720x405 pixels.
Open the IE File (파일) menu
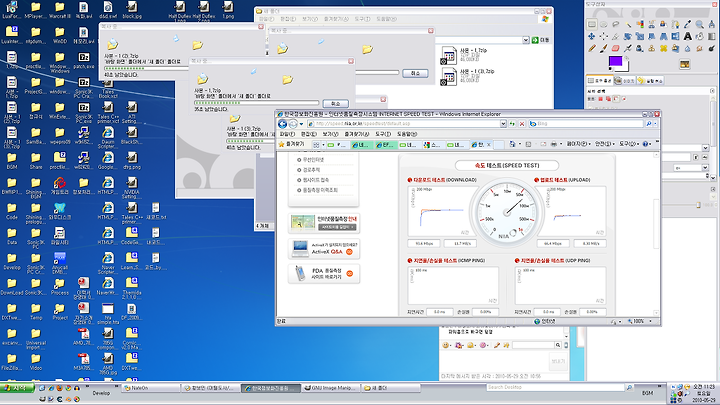tap(287, 134)
